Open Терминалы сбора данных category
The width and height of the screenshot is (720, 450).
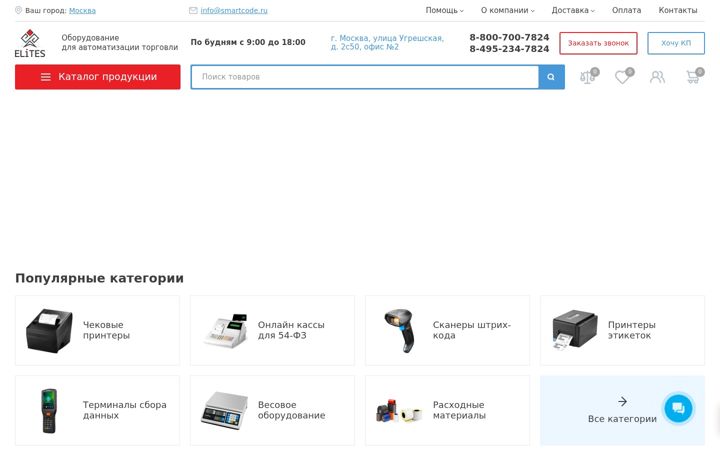point(97,411)
